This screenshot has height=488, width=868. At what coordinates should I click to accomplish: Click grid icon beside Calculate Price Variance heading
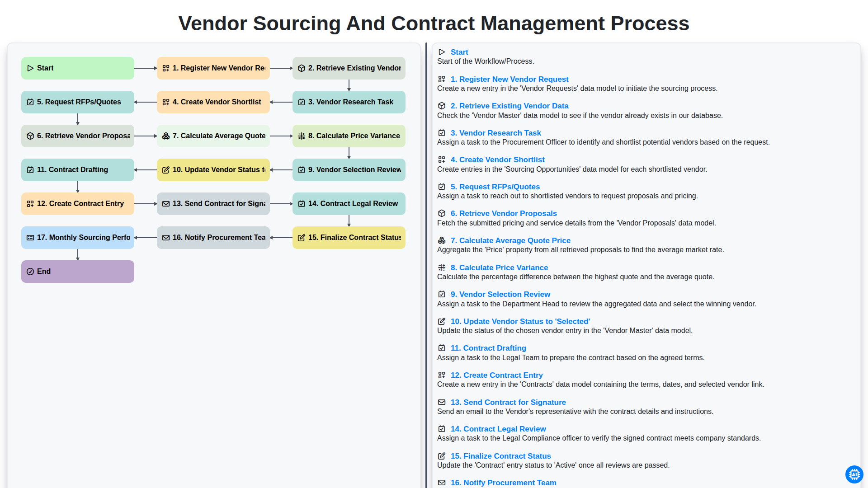(x=442, y=267)
